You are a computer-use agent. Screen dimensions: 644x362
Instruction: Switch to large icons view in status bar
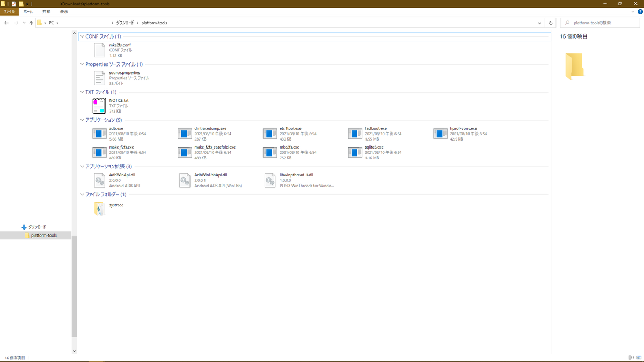click(x=639, y=358)
